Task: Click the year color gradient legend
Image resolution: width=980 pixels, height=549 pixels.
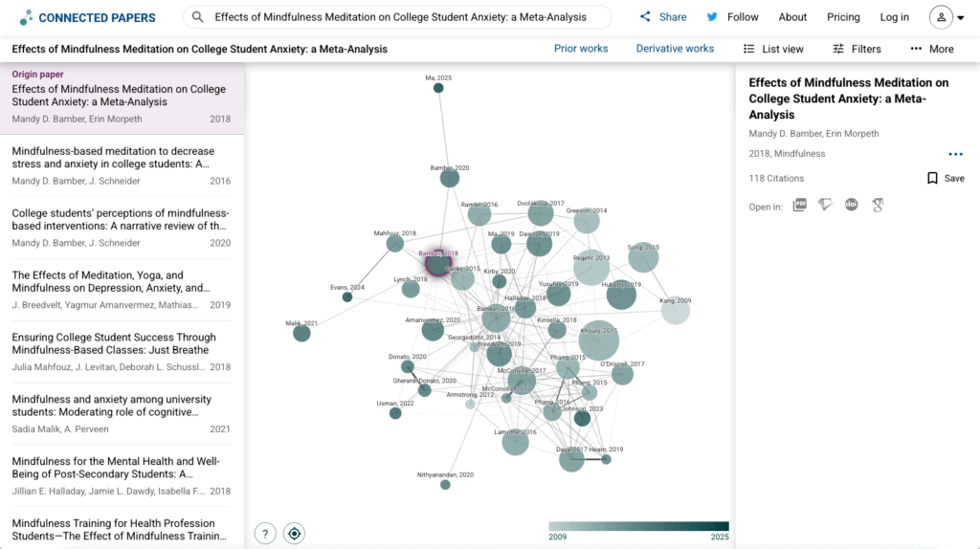Action: (x=638, y=526)
